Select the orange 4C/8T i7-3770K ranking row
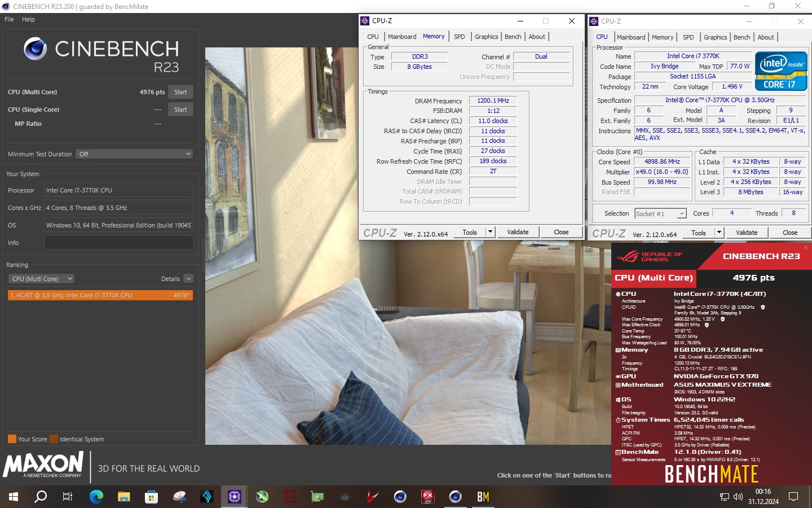812x508 pixels. [x=100, y=295]
